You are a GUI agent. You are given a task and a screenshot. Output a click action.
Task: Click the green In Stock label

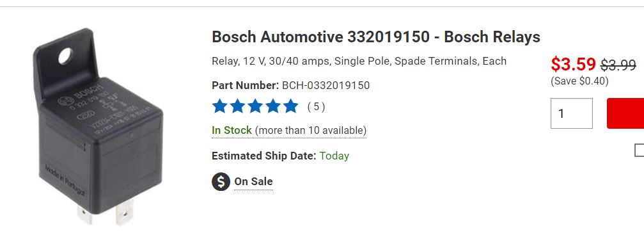click(x=232, y=131)
